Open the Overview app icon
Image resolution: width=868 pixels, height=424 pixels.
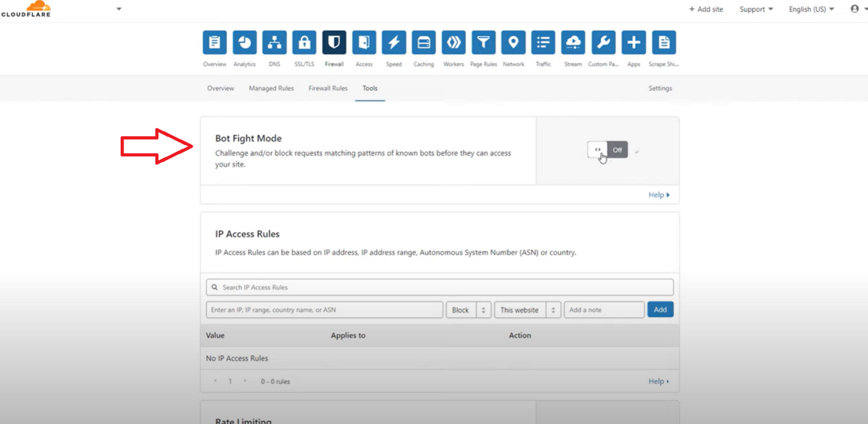pyautogui.click(x=214, y=42)
